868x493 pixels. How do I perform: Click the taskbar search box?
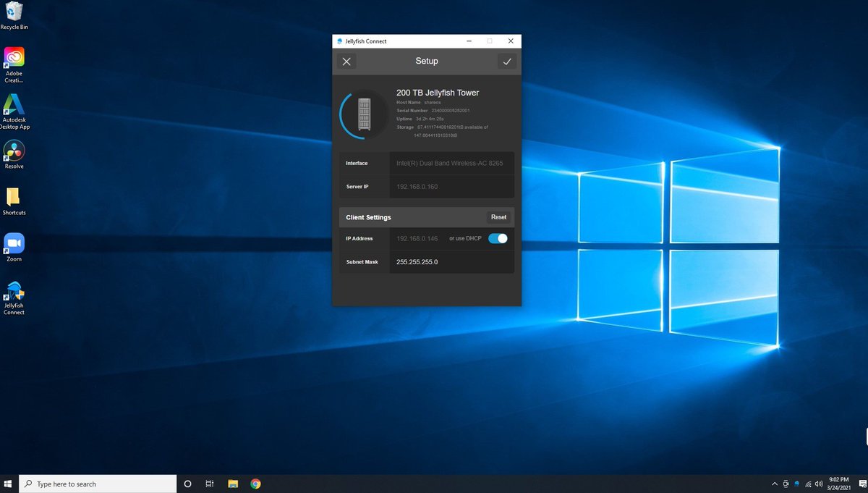pos(97,484)
